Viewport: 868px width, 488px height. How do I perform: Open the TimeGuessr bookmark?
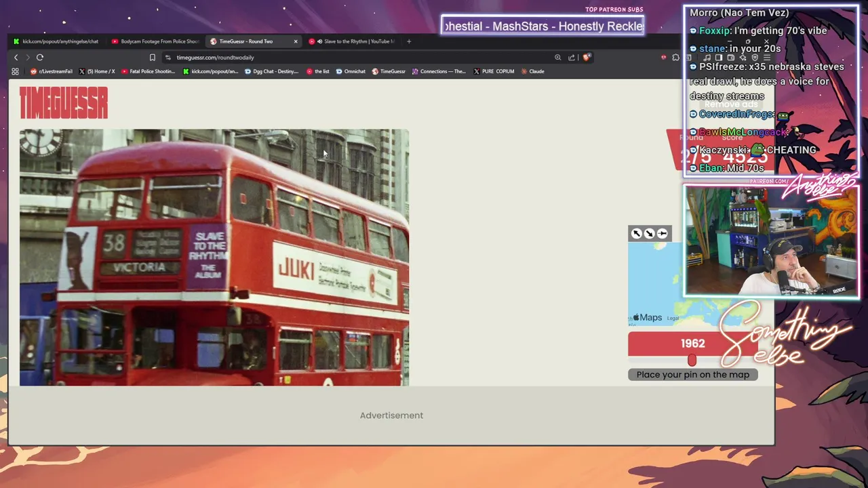point(389,71)
